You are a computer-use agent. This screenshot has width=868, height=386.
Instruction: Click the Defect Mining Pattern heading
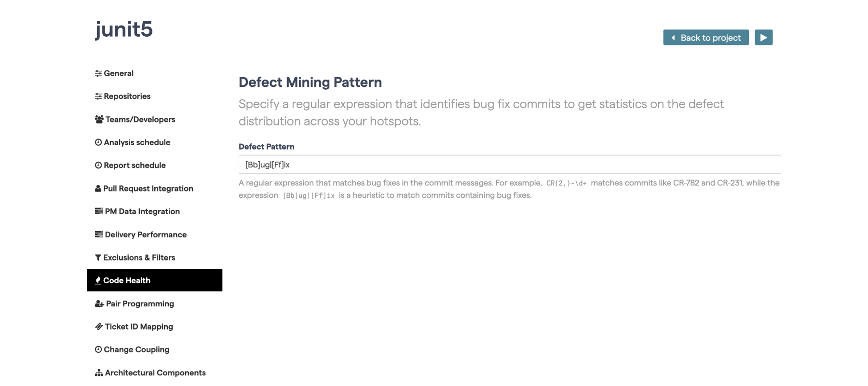[x=310, y=82]
